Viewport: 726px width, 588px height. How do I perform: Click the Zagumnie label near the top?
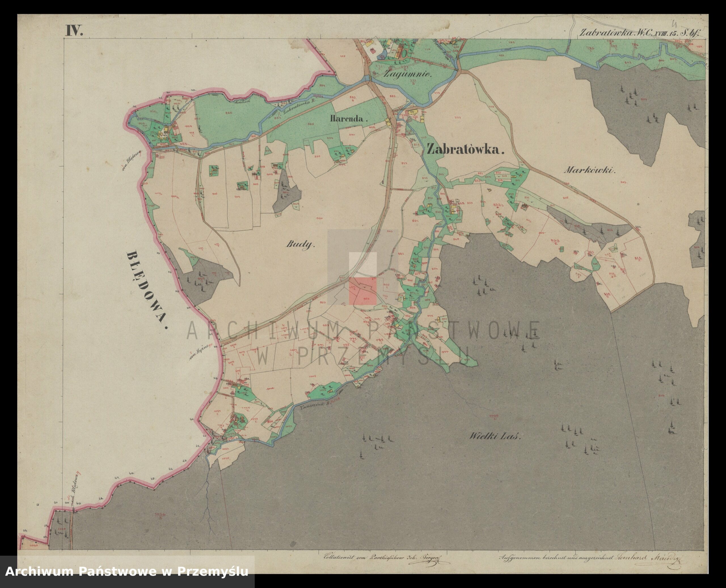pos(408,75)
